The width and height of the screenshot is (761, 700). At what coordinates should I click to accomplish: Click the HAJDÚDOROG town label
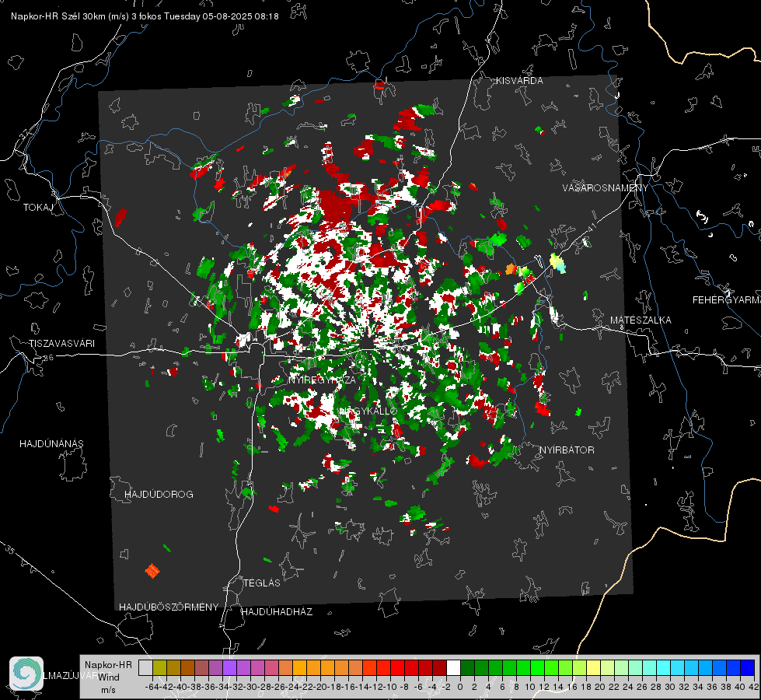(x=159, y=494)
